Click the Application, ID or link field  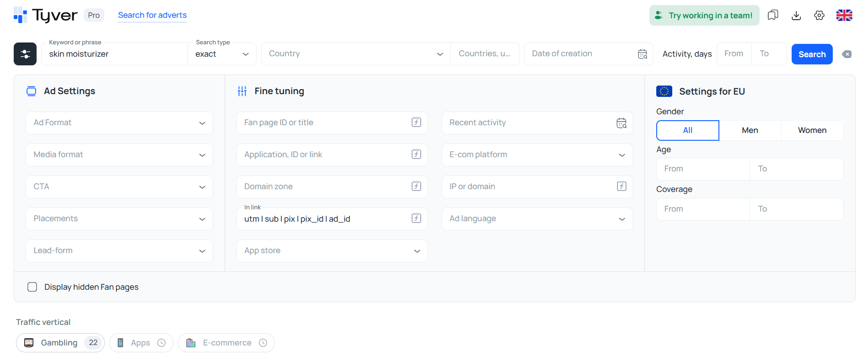332,155
